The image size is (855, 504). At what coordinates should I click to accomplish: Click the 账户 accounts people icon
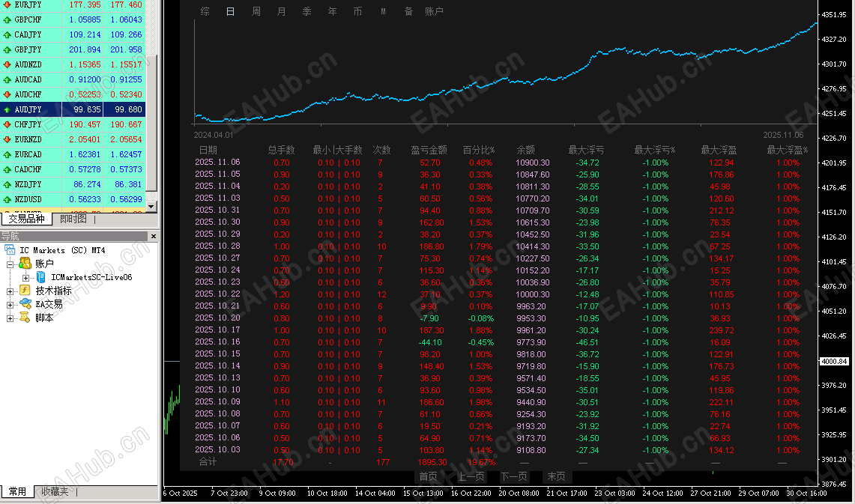25,263
